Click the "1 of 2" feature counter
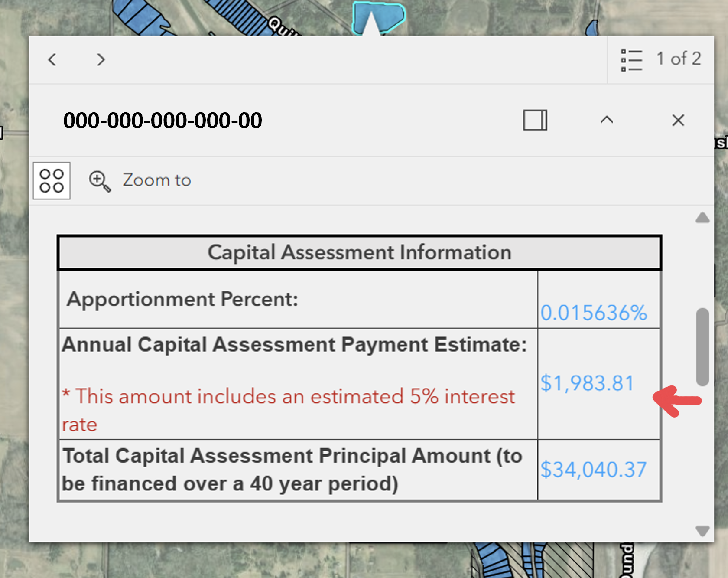Image resolution: width=728 pixels, height=578 pixels. point(678,59)
